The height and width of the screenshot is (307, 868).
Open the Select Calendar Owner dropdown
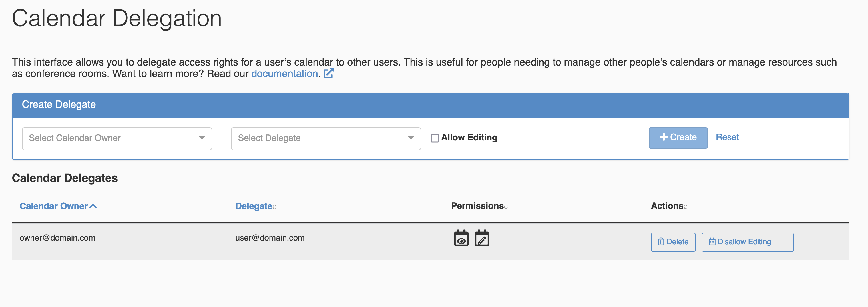(x=116, y=138)
